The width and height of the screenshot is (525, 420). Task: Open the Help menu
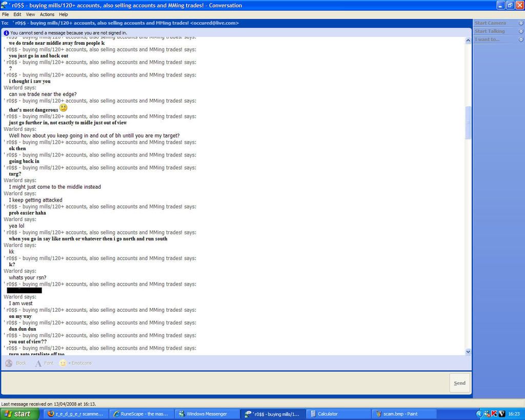tap(63, 14)
